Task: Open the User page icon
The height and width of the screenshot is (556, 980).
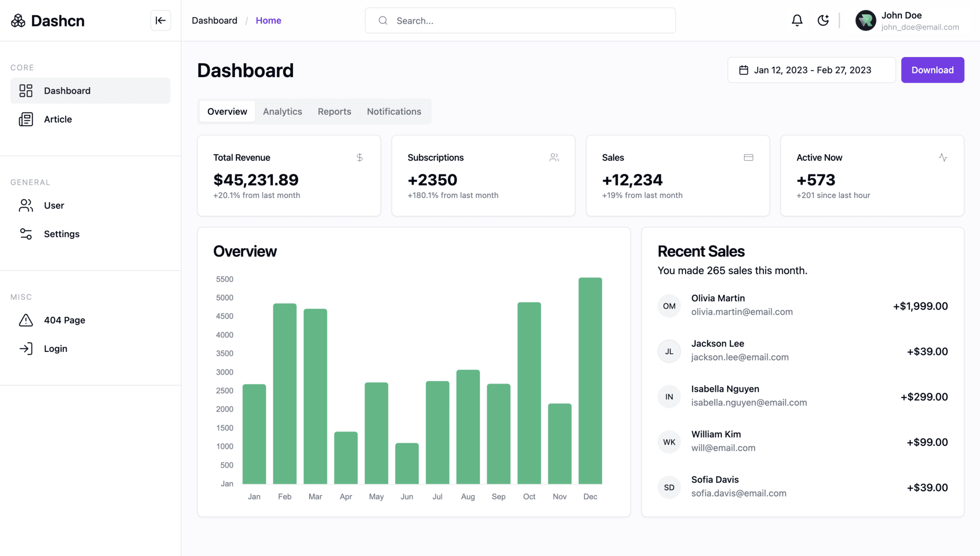Action: [x=26, y=206]
